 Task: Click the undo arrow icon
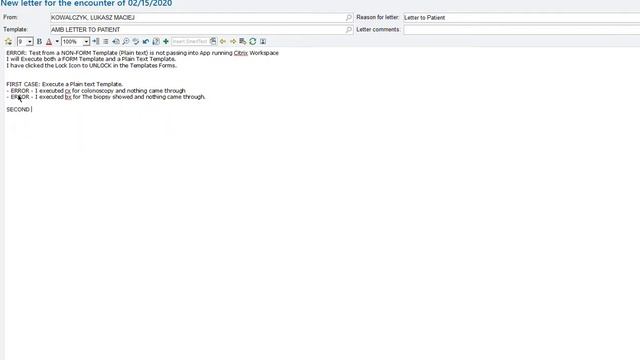(x=146, y=41)
